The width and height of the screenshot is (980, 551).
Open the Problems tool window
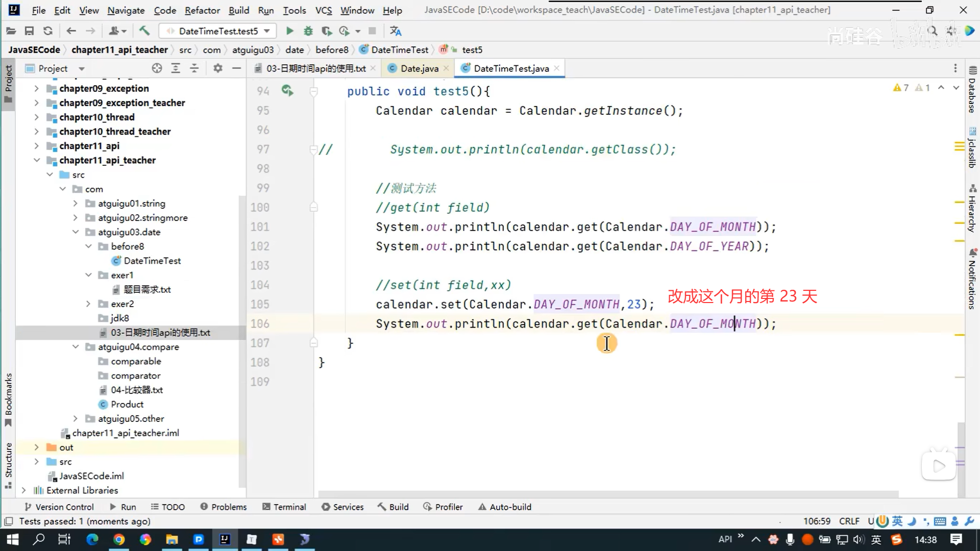[224, 507]
